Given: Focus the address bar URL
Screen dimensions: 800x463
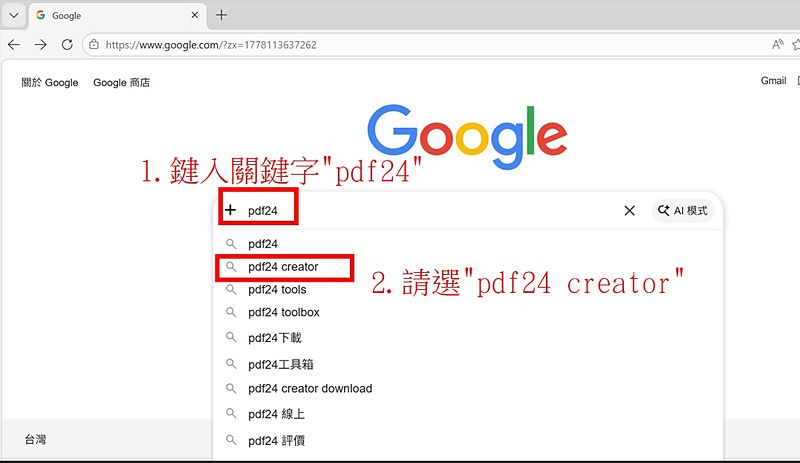Looking at the screenshot, I should [211, 45].
